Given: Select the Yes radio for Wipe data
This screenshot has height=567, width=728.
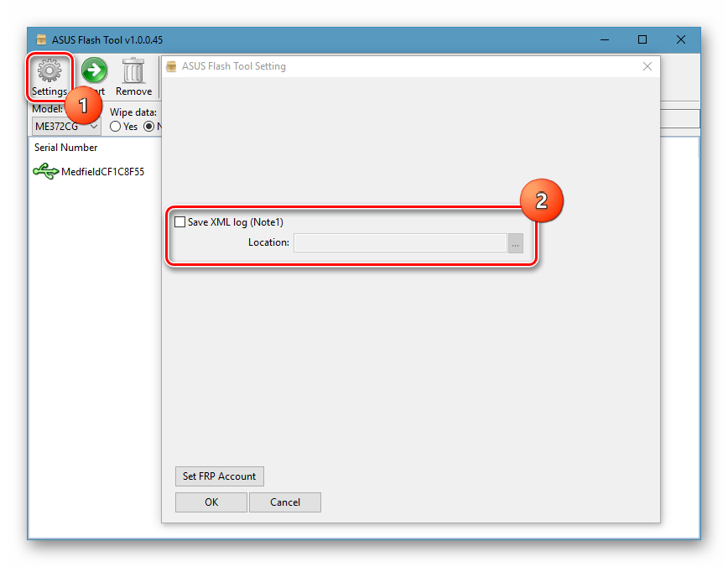Looking at the screenshot, I should coord(115,127).
